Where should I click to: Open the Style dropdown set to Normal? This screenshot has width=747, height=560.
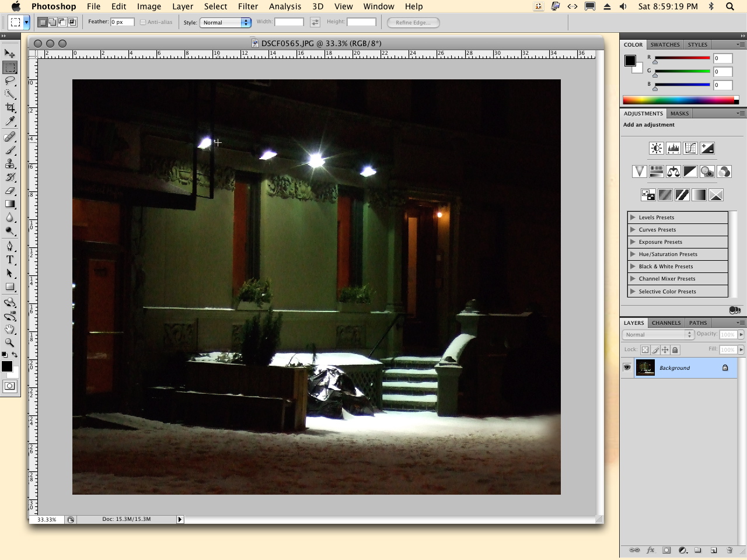point(225,22)
